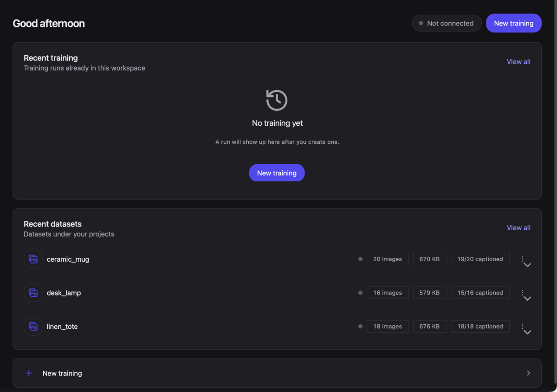Click the 18 images badge
Viewport: 557px width, 392px height.
click(388, 327)
